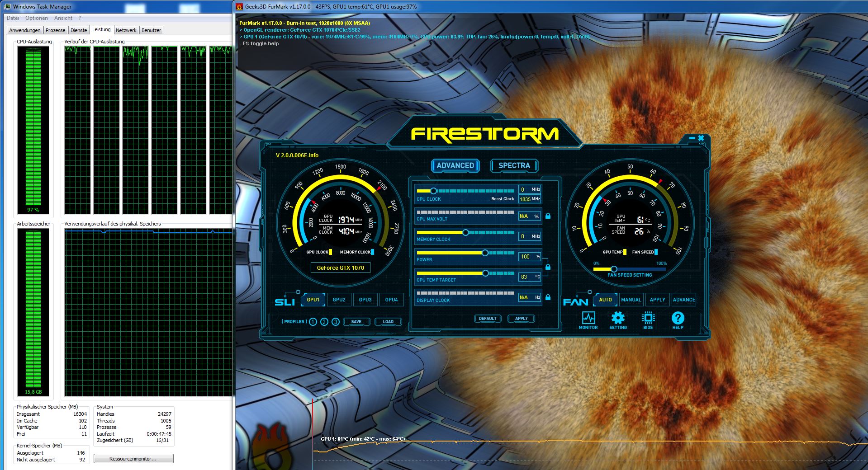Open the SPECTRA tab in FireStorm
Image resolution: width=868 pixels, height=470 pixels.
pyautogui.click(x=514, y=165)
